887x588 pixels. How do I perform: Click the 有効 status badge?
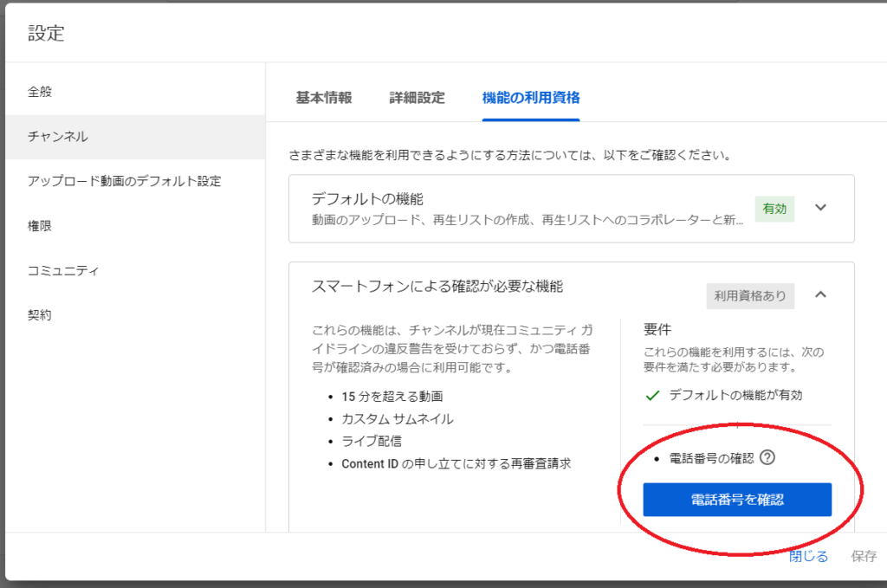774,209
